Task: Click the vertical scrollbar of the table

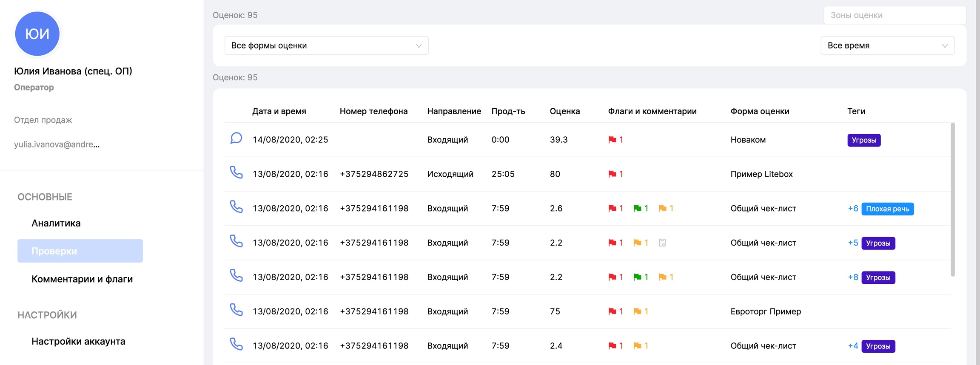Action: (952, 200)
